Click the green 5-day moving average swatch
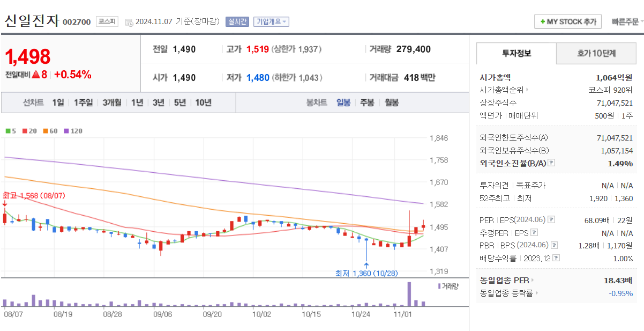The height and width of the screenshot is (331, 644). [x=8, y=131]
